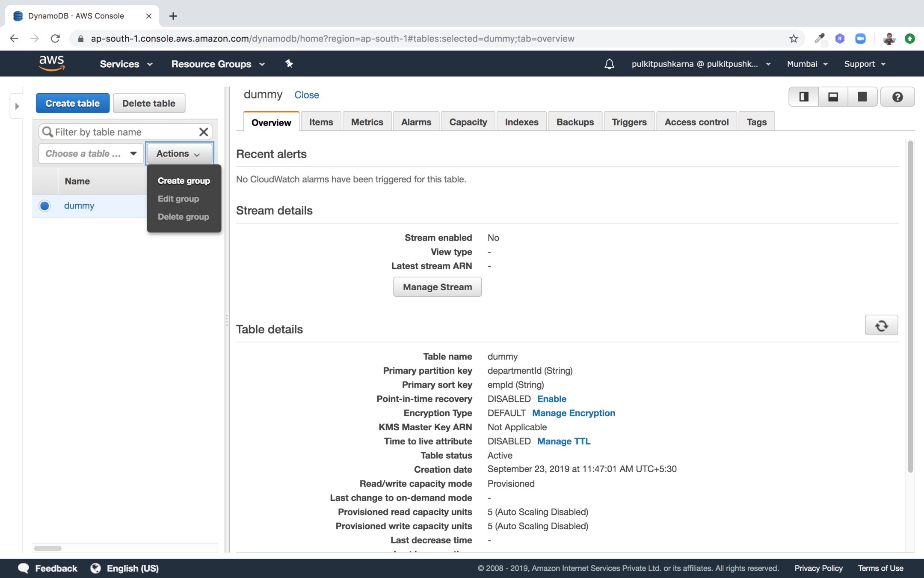Image resolution: width=924 pixels, height=578 pixels.
Task: Select the dummy table radio button
Action: [x=44, y=206]
